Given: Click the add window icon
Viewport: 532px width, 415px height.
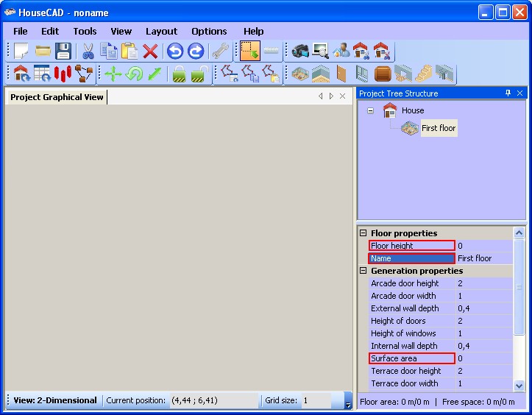Looking at the screenshot, I should tap(362, 74).
